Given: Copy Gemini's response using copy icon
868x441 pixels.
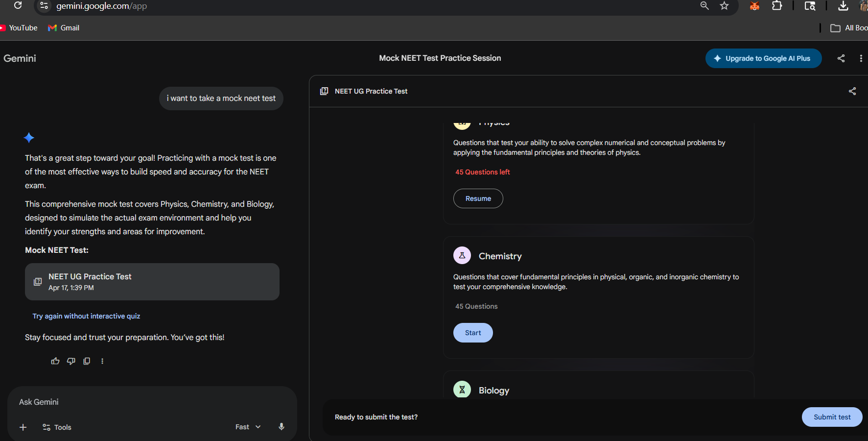Looking at the screenshot, I should click(x=87, y=361).
